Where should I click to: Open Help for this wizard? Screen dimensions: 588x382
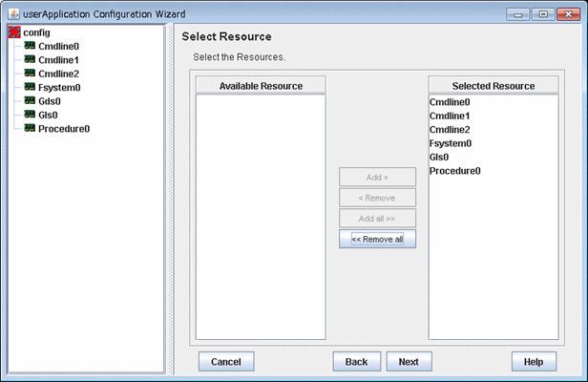(x=534, y=361)
